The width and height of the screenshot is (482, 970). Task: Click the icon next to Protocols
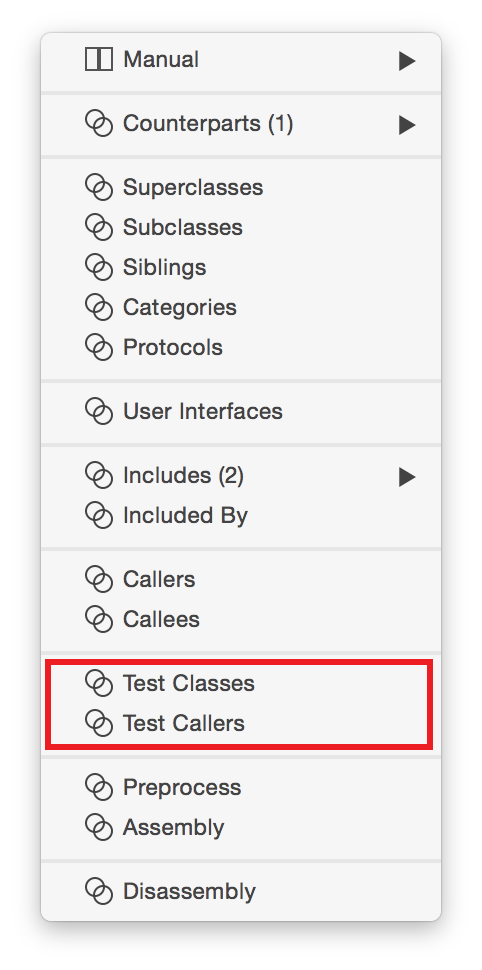pyautogui.click(x=99, y=348)
